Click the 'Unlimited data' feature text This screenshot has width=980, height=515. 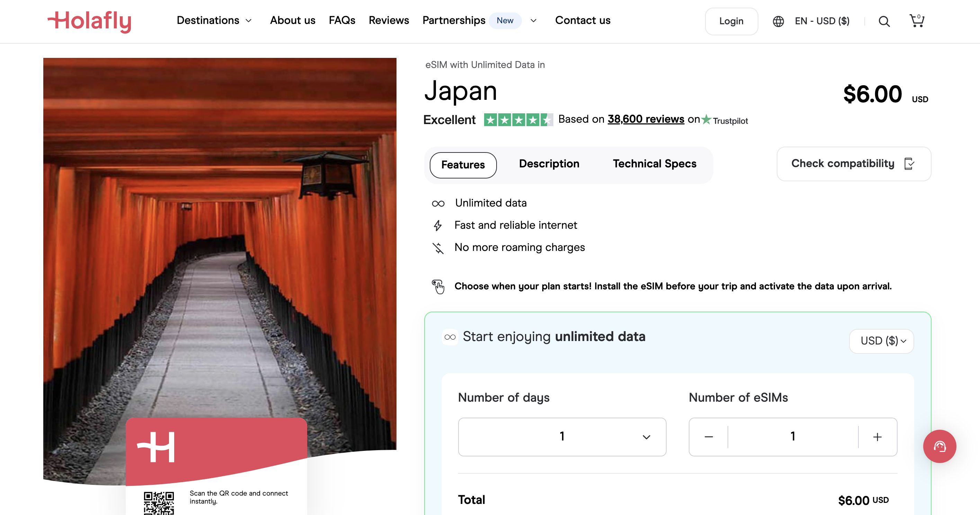pos(491,203)
